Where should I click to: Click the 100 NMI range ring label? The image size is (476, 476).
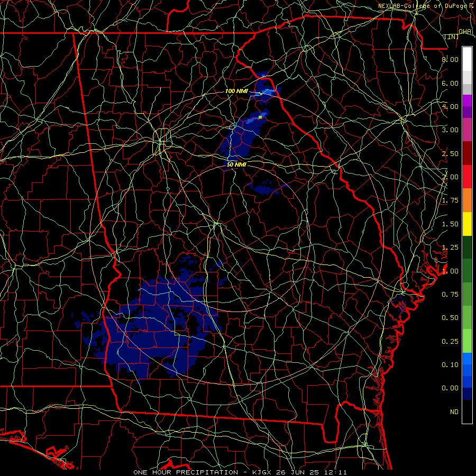coord(236,91)
